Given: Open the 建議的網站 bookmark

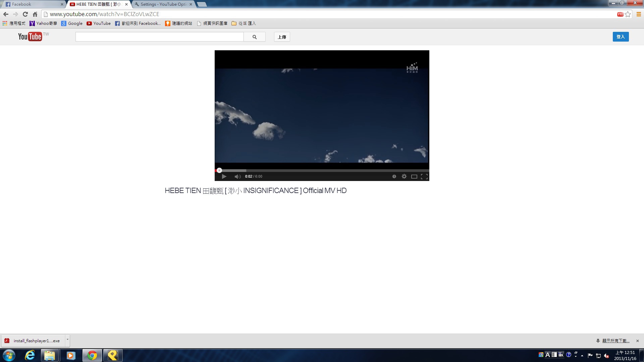Looking at the screenshot, I should (178, 23).
